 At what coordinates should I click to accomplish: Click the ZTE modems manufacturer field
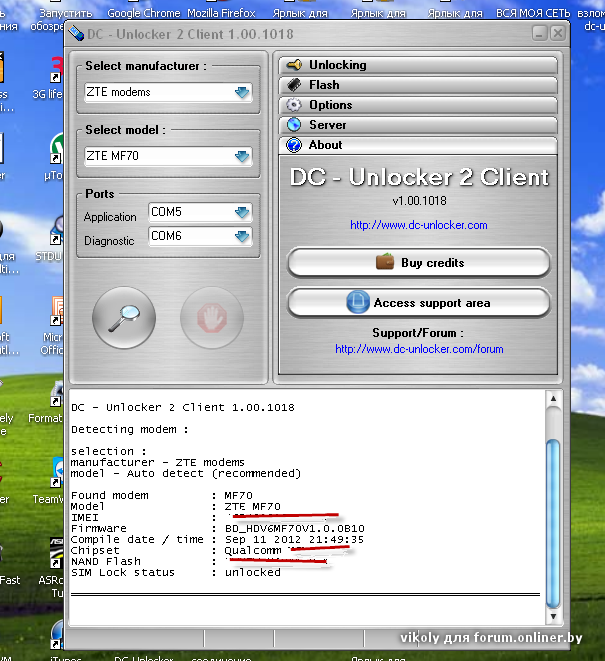point(168,92)
